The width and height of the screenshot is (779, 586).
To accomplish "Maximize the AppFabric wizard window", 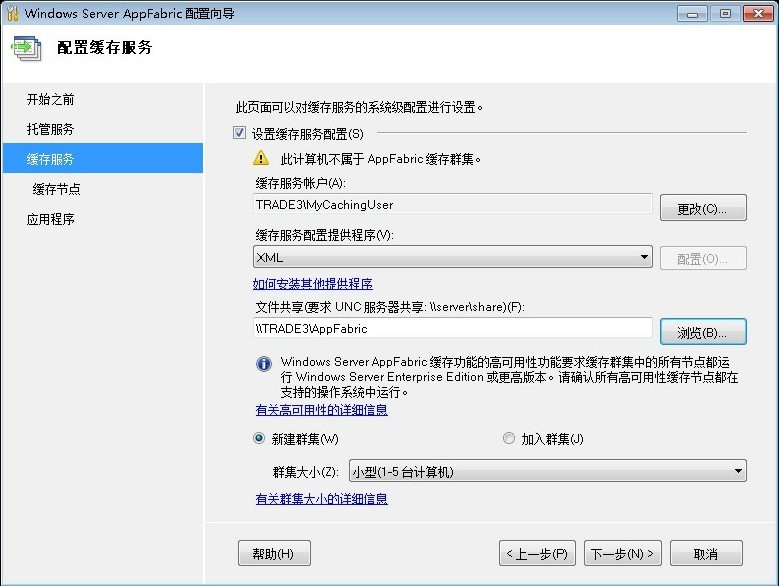I will tap(725, 13).
